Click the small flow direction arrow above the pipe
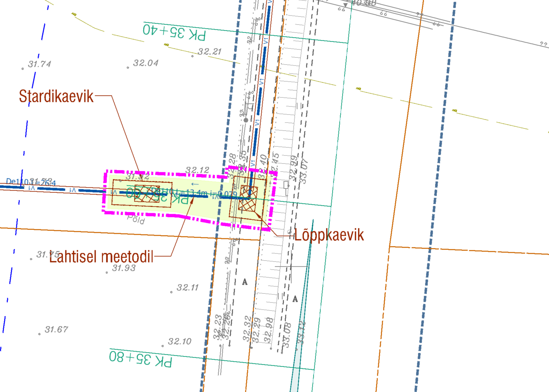This screenshot has height=392, width=549. (x=195, y=184)
